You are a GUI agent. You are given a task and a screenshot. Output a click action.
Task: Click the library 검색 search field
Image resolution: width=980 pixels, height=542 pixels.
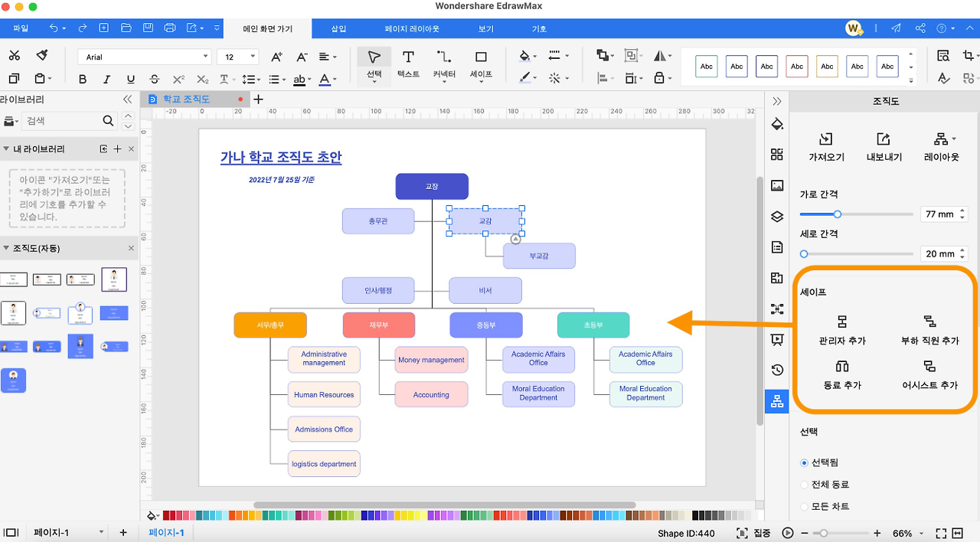pos(61,121)
